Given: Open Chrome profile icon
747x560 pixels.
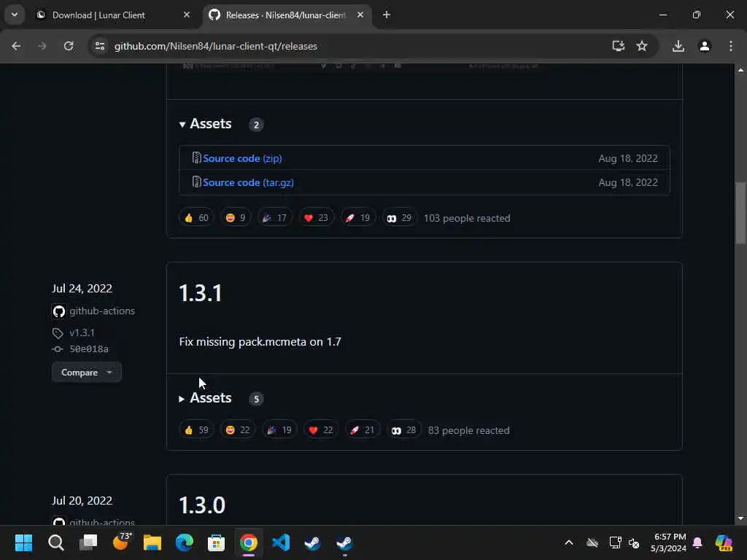Looking at the screenshot, I should point(705,46).
